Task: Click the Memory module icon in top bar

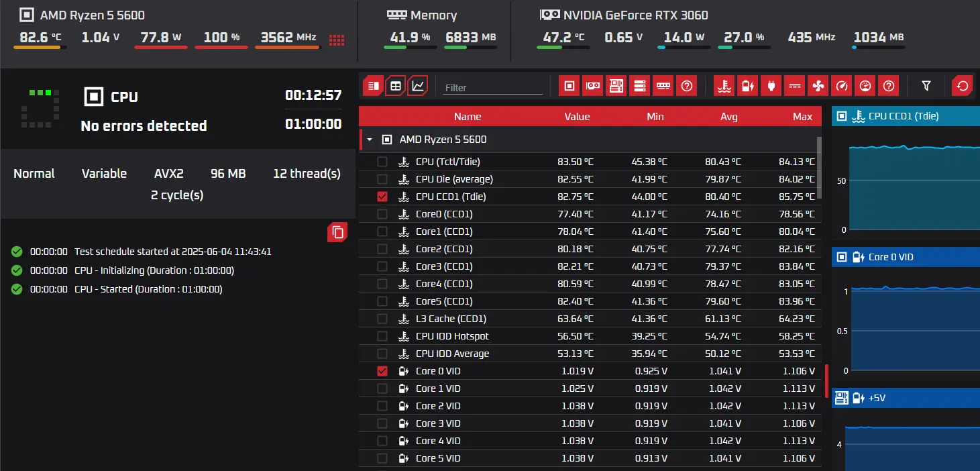Action: click(397, 15)
